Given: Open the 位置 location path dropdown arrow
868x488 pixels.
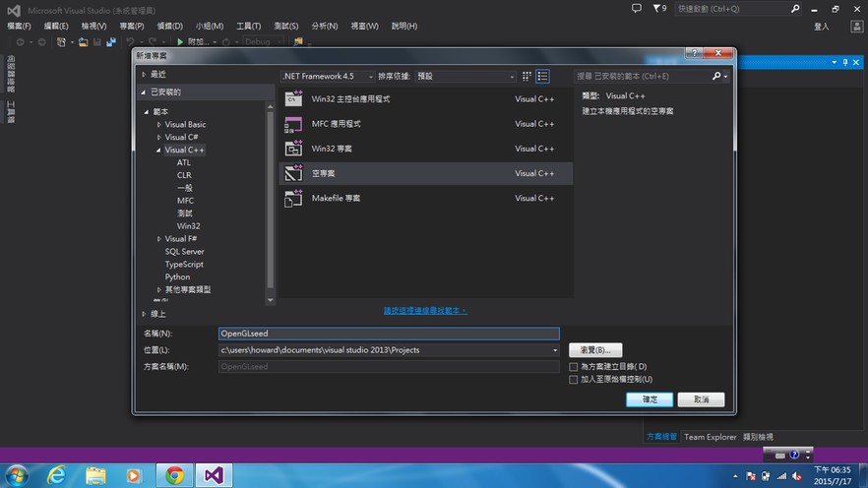Looking at the screenshot, I should [555, 350].
